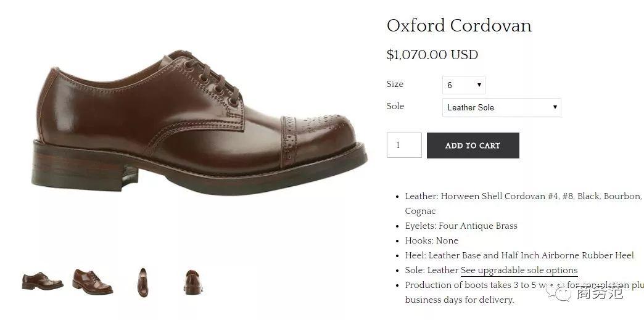Expand the Sole dropdown set to Leather Sole

pos(502,107)
